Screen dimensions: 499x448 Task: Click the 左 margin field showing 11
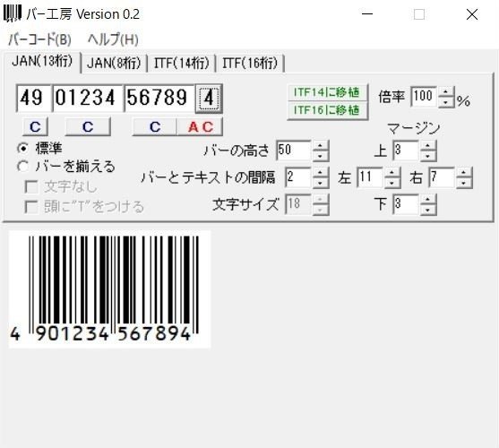tap(370, 177)
